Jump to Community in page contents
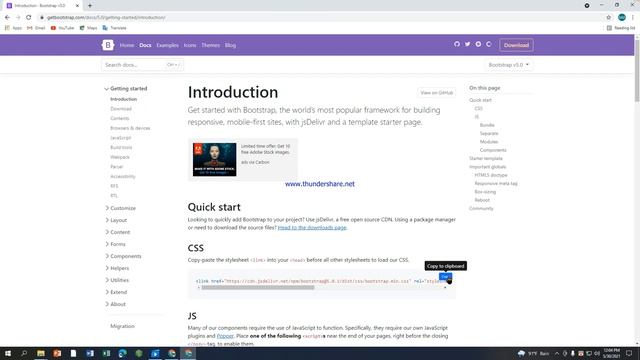The width and height of the screenshot is (640, 360). point(481,208)
